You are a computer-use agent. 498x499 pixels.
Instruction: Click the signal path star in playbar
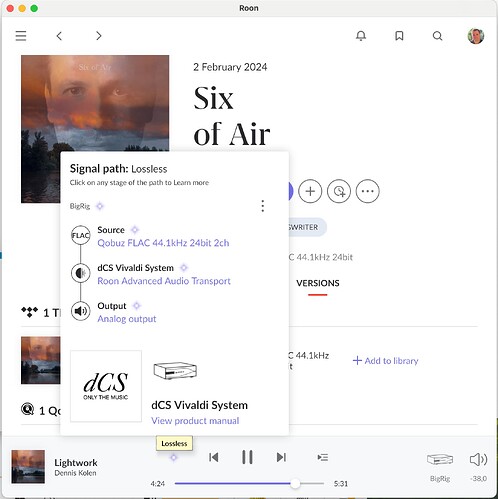pos(173,458)
